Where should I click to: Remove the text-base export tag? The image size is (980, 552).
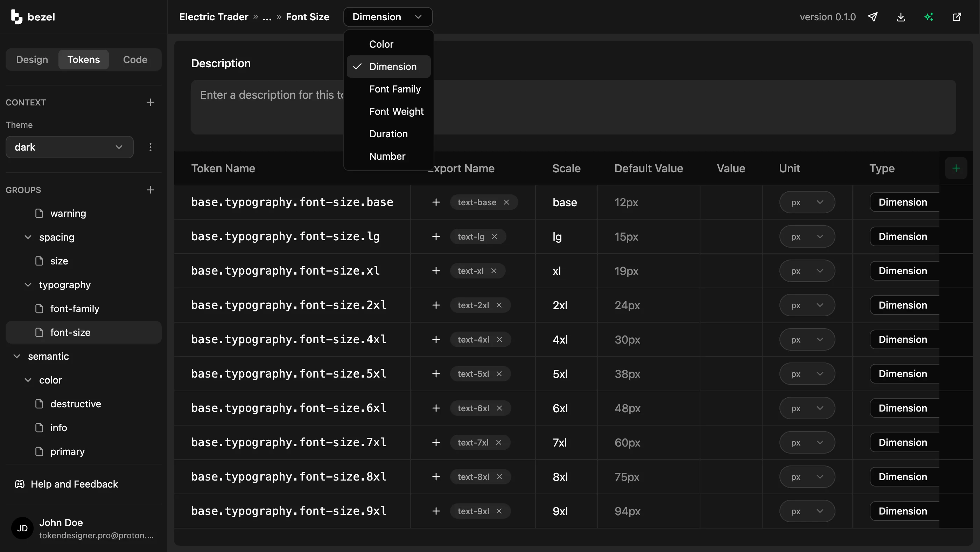pyautogui.click(x=506, y=202)
